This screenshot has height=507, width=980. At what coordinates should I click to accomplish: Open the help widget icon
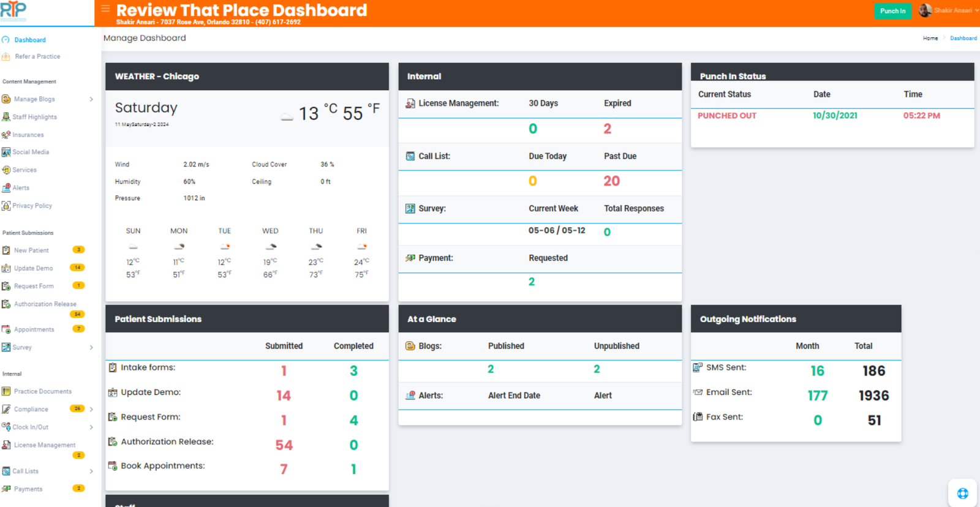coord(963,493)
